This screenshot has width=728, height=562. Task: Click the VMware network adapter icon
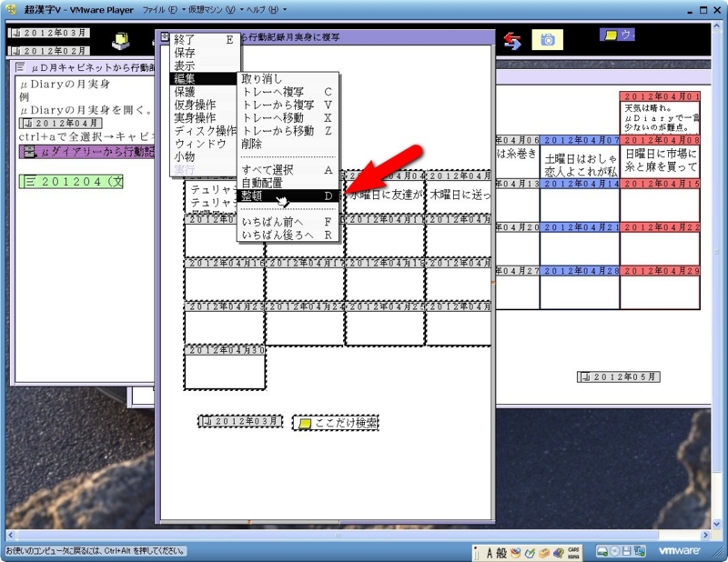[x=640, y=551]
